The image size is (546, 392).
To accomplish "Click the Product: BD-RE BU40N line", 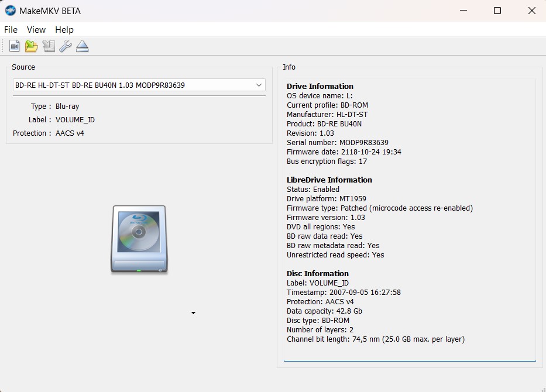I will [324, 124].
